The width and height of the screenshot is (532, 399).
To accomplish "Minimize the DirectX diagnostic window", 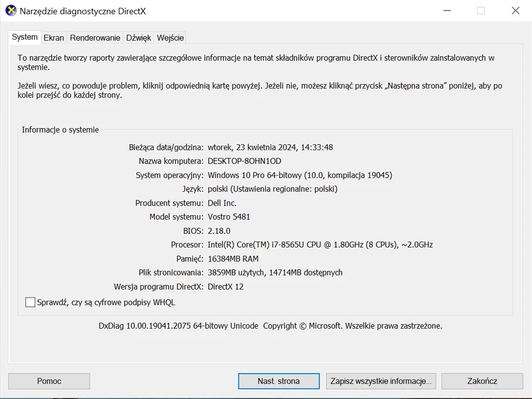I will (x=447, y=11).
